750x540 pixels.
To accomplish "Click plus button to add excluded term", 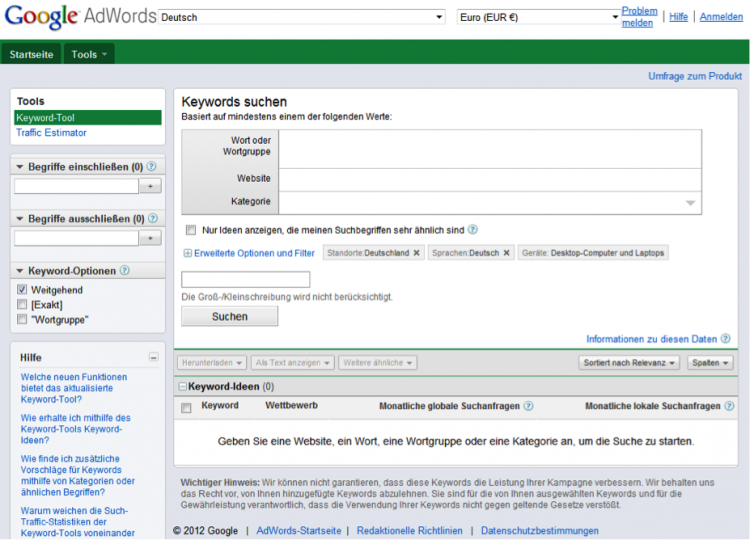I will (x=150, y=238).
